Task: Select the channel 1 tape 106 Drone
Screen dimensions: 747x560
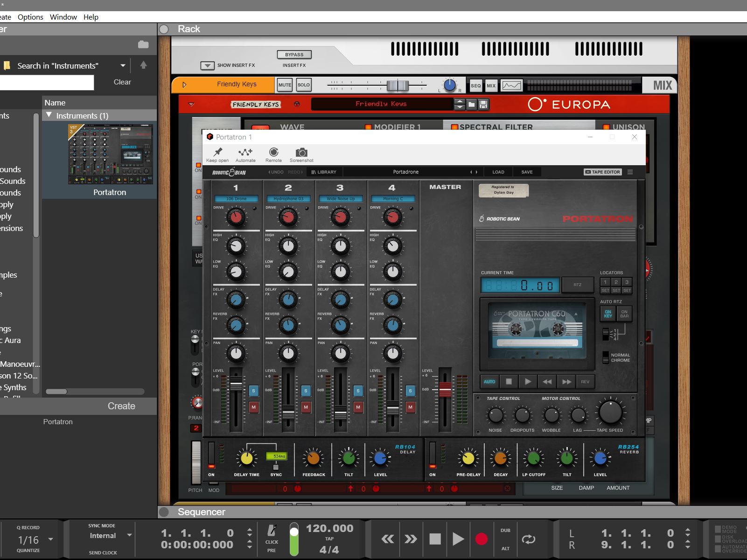Action: pos(236,199)
